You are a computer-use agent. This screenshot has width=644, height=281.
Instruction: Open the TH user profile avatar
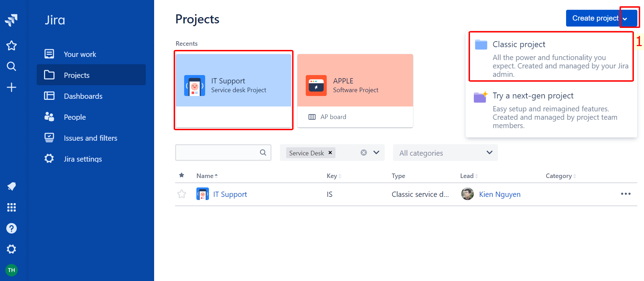point(12,270)
